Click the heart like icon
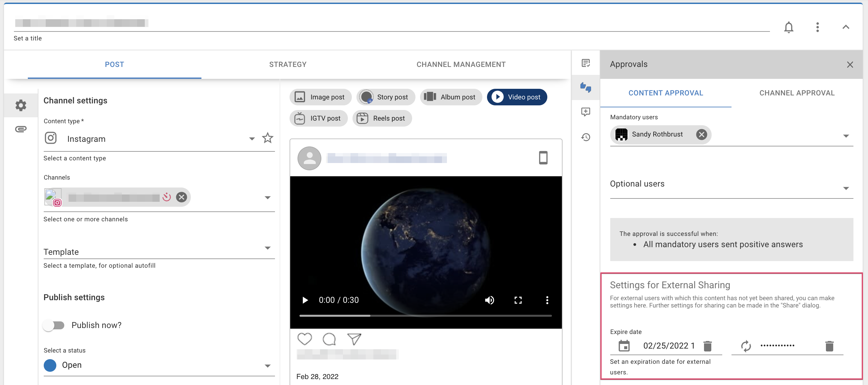The image size is (868, 385). coord(304,339)
